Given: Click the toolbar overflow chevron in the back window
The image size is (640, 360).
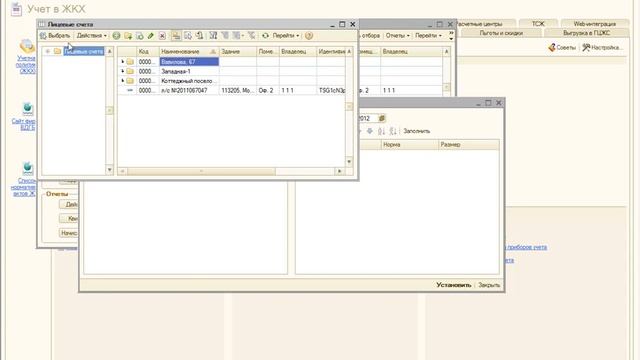Looking at the screenshot, I should click(x=451, y=36).
